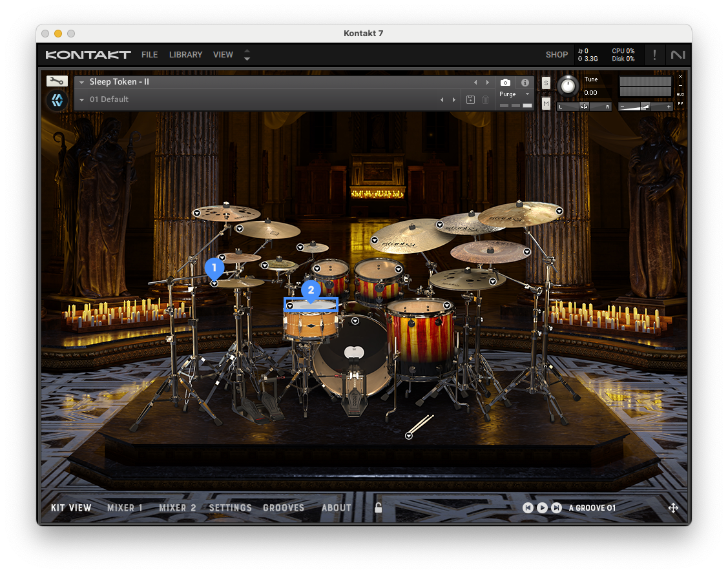Play the groove preview
Image resolution: width=728 pixels, height=574 pixels.
pos(542,508)
